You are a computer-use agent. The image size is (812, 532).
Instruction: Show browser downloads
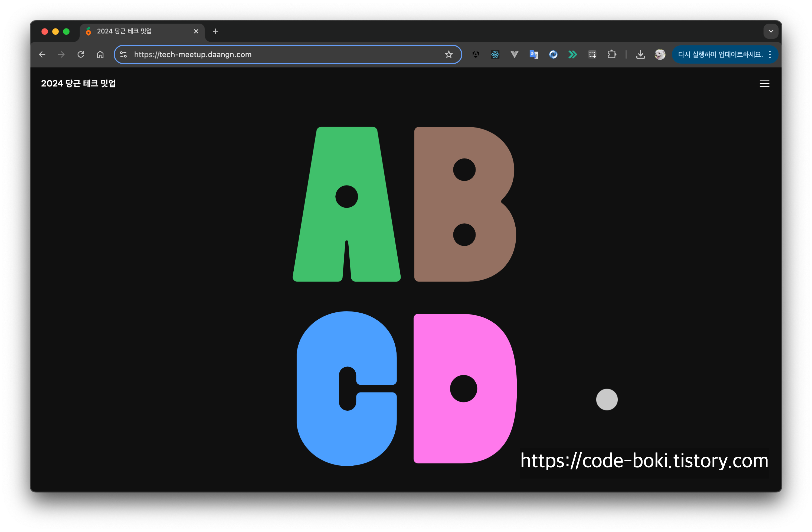pos(640,54)
